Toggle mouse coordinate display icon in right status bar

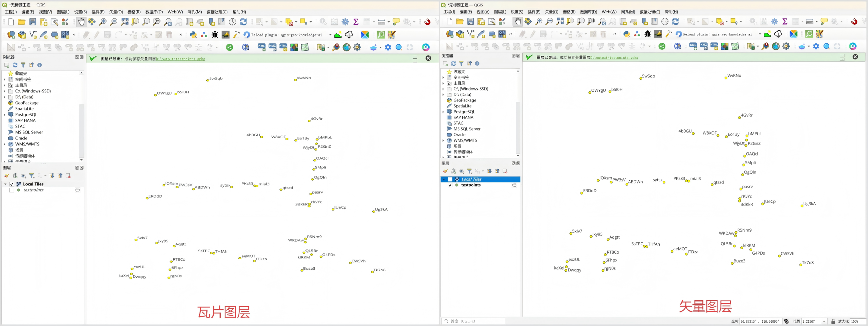(787, 321)
